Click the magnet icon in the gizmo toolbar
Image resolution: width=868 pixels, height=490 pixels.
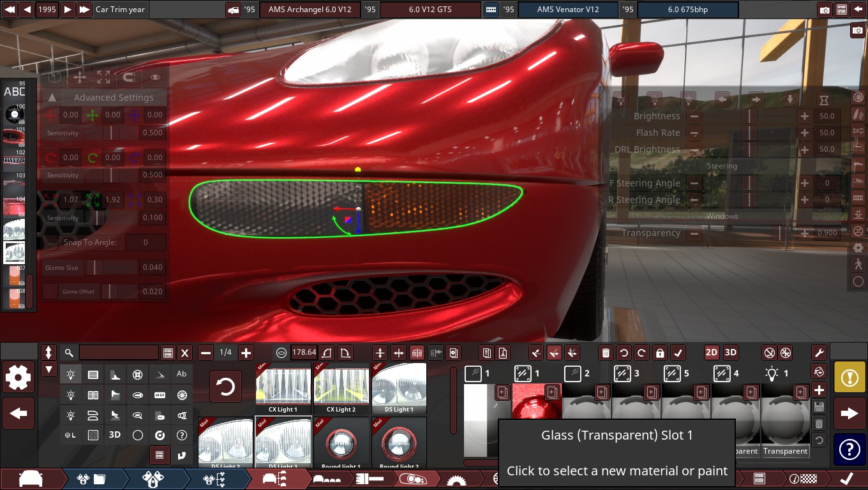[x=128, y=78]
